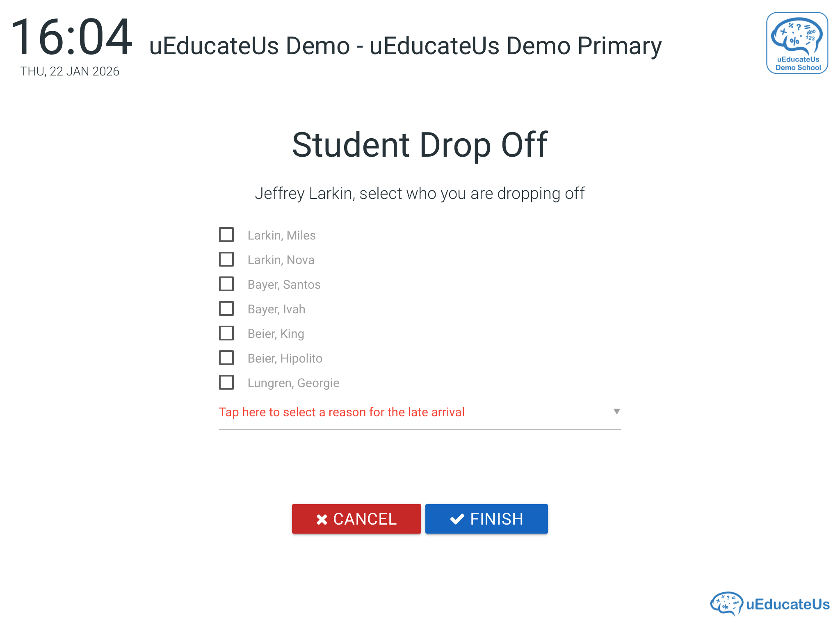Click the date THU, 22 JAN 2026
840x630 pixels.
[x=70, y=71]
